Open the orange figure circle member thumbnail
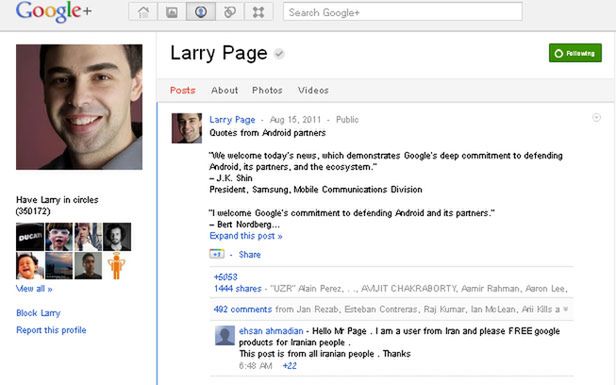The width and height of the screenshot is (616, 385). (117, 266)
